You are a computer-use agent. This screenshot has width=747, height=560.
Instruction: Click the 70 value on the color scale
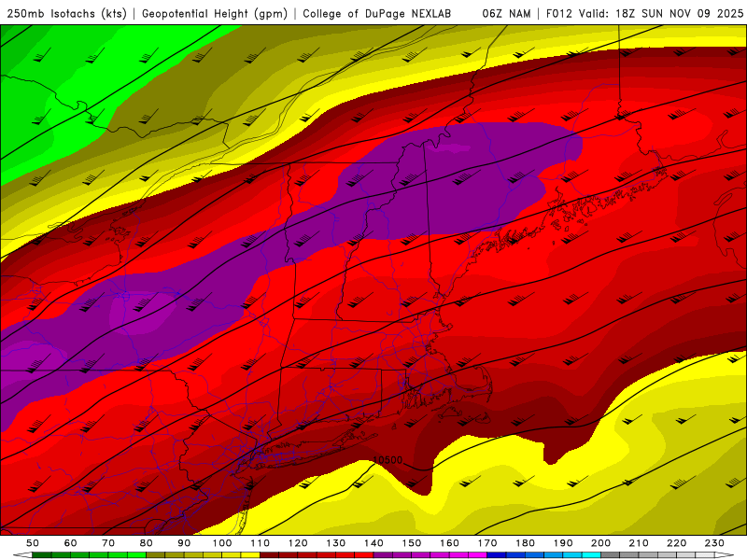coord(108,543)
